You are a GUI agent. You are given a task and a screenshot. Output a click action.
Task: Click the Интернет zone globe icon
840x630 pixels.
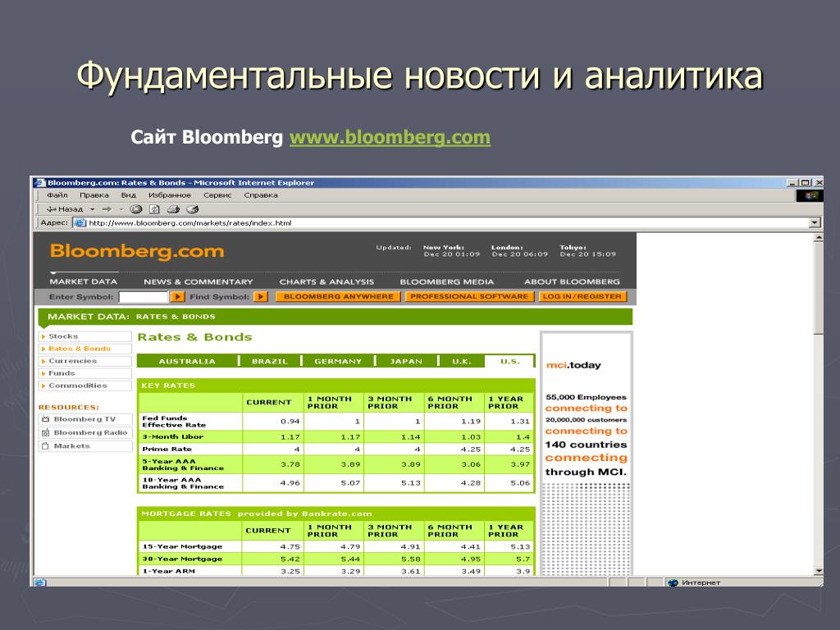coord(673,582)
